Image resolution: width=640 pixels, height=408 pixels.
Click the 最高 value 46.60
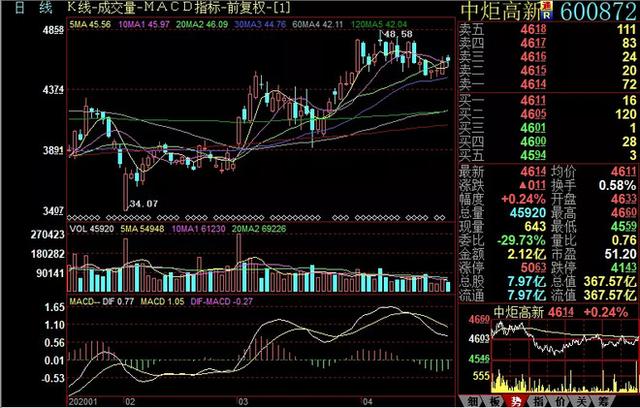(624, 213)
